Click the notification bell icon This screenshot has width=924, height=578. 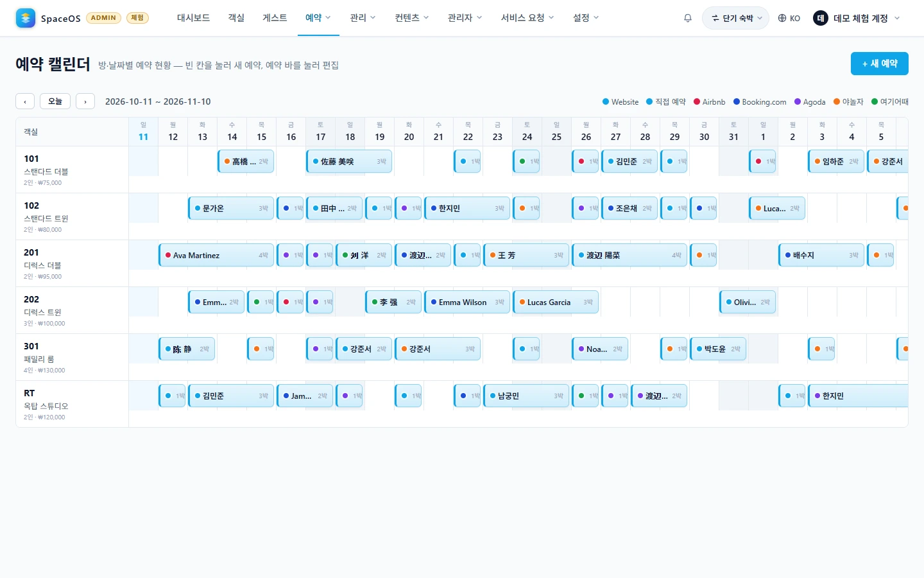click(x=688, y=18)
